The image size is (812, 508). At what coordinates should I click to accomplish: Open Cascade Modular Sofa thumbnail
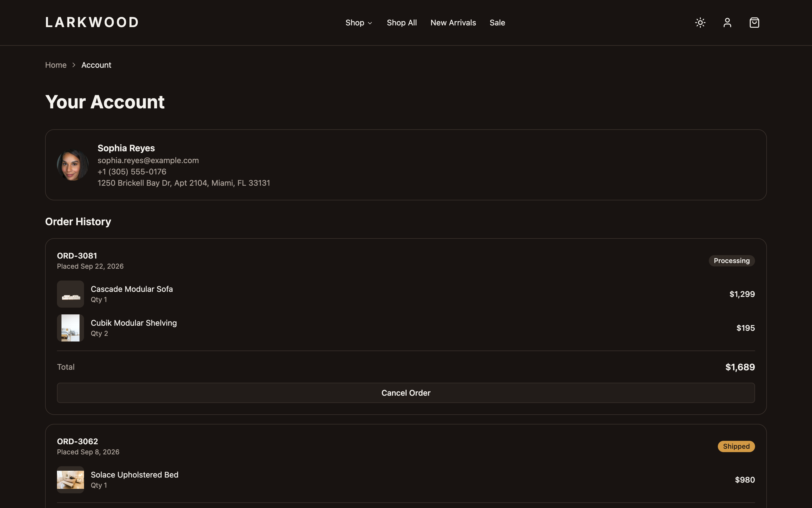[70, 294]
